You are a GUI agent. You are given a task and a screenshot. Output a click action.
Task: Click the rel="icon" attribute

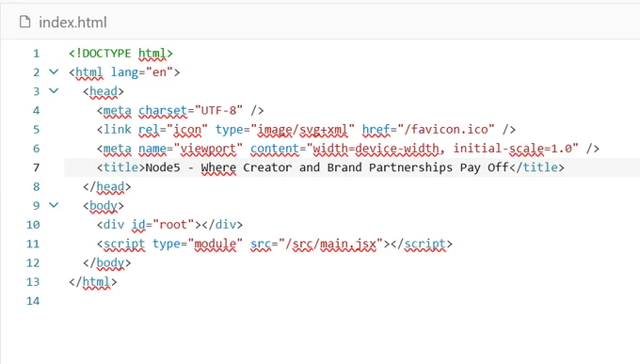click(x=173, y=130)
